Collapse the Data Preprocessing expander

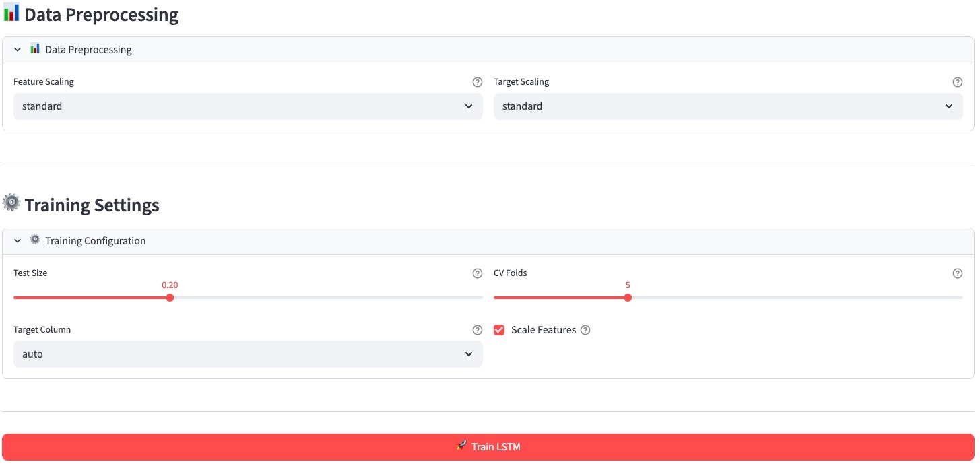(488, 50)
